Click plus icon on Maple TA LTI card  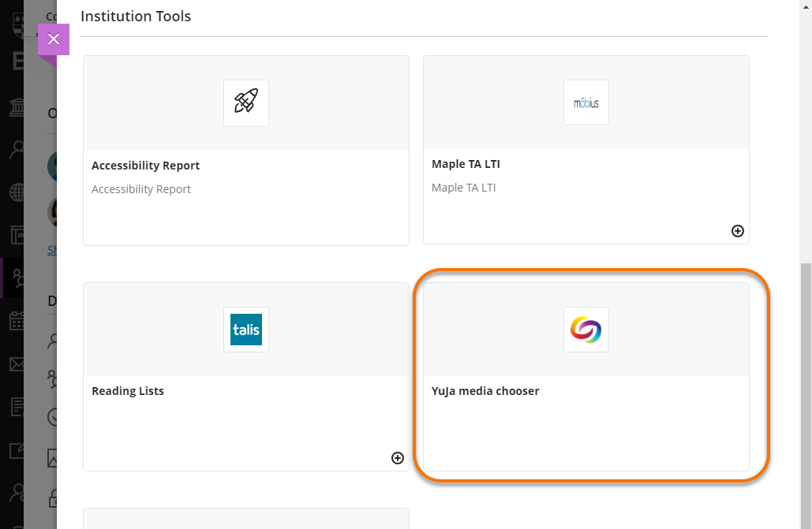pos(738,231)
